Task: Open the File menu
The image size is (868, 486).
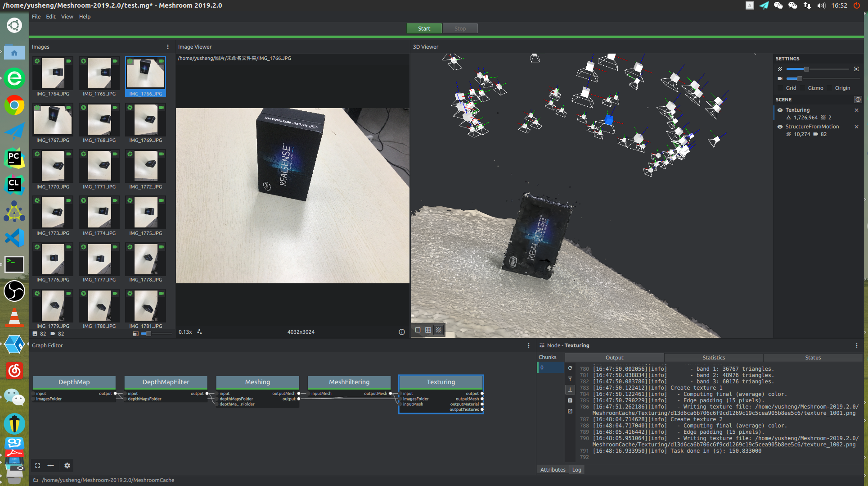Action: pyautogui.click(x=36, y=17)
